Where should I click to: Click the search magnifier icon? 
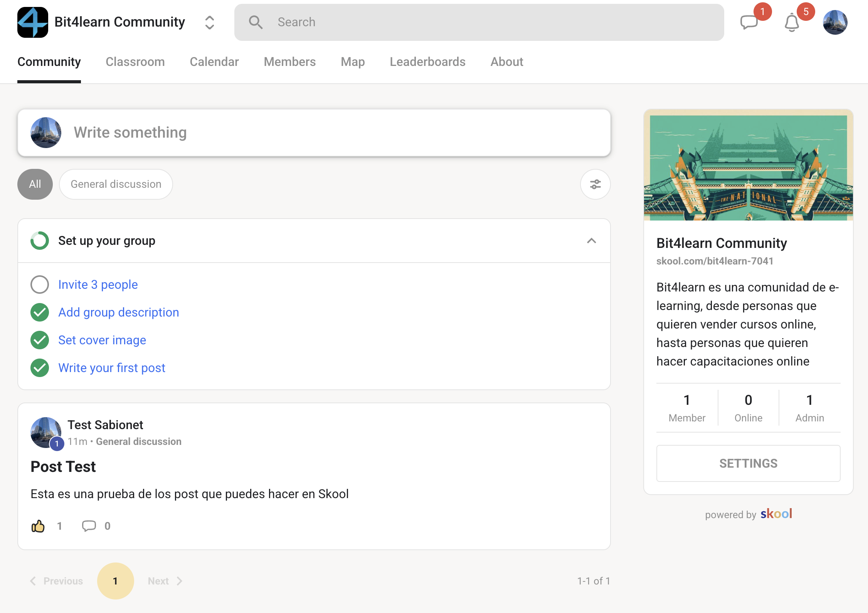click(256, 22)
